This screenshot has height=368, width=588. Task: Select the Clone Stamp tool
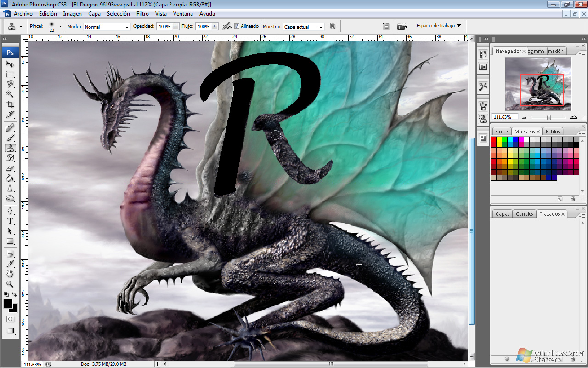click(x=10, y=148)
